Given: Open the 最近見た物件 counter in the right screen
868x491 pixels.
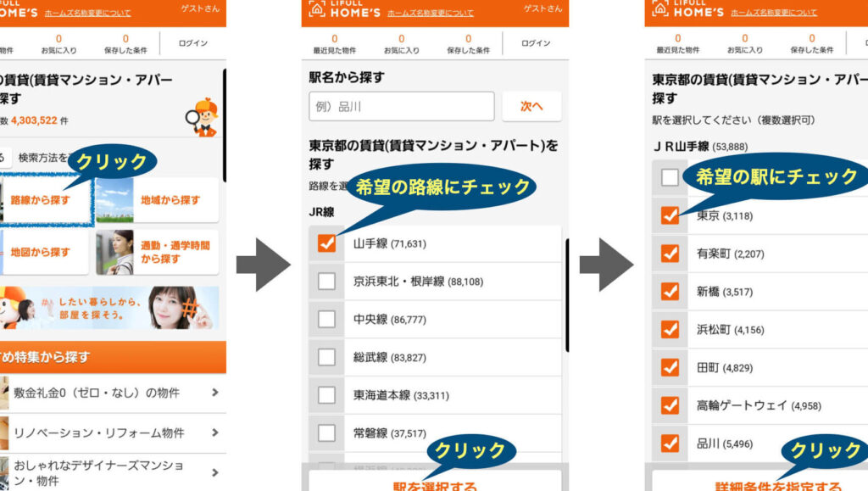Looking at the screenshot, I should pos(677,44).
